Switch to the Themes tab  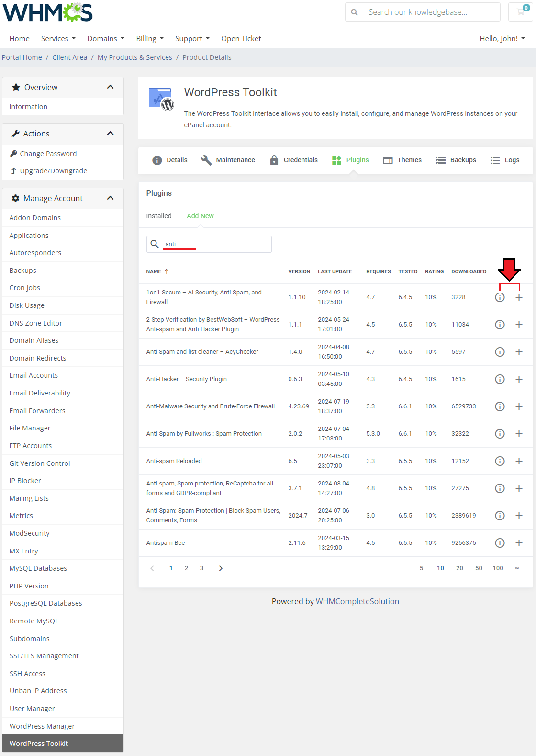coord(402,160)
